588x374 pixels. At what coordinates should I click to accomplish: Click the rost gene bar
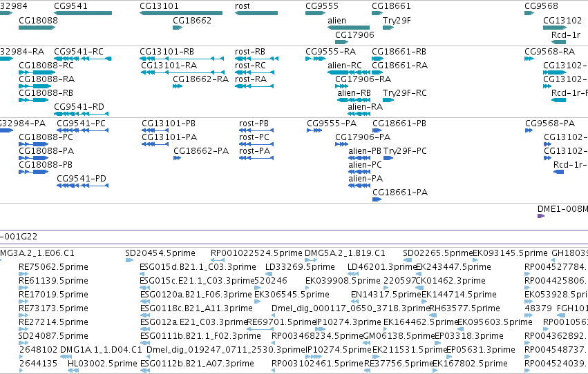(256, 13)
